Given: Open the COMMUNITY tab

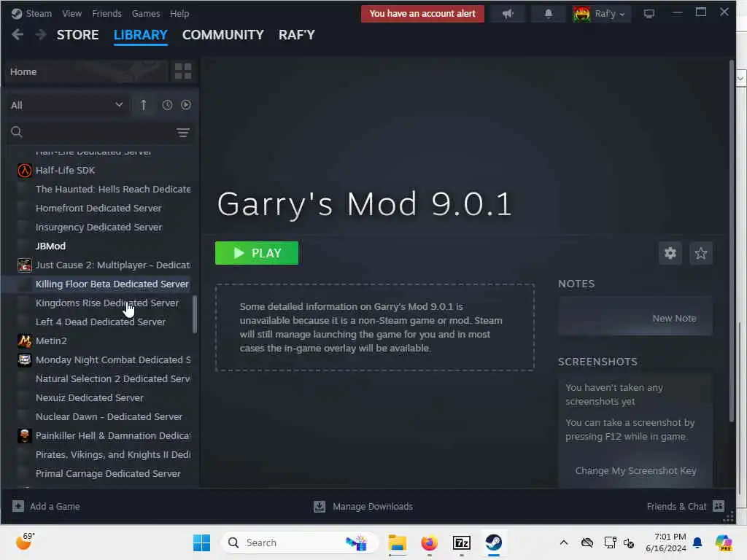Looking at the screenshot, I should 223,35.
